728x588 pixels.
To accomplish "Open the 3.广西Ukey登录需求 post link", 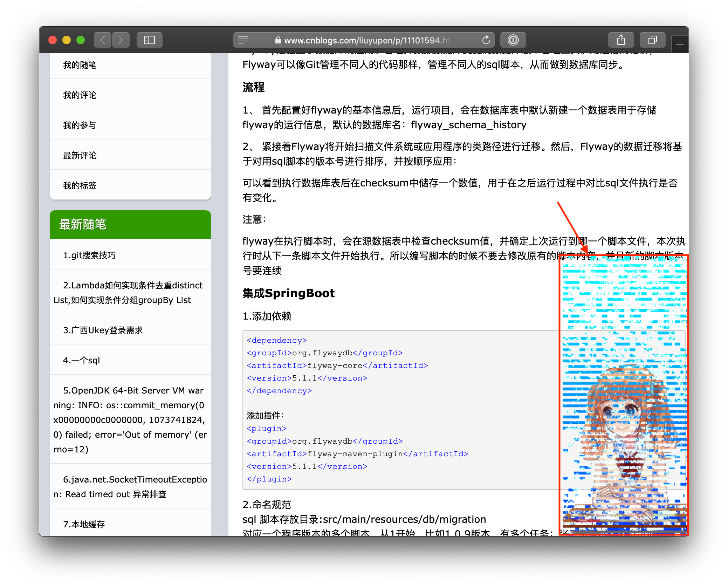I will (103, 330).
